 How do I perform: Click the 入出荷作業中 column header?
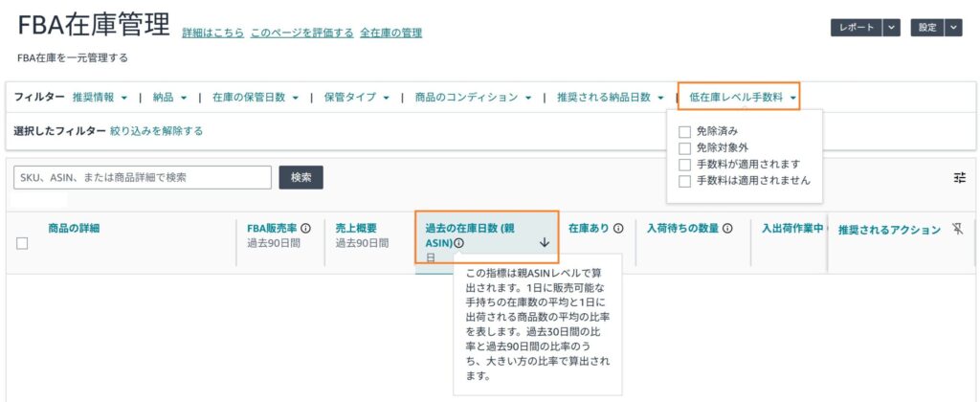coord(791,228)
